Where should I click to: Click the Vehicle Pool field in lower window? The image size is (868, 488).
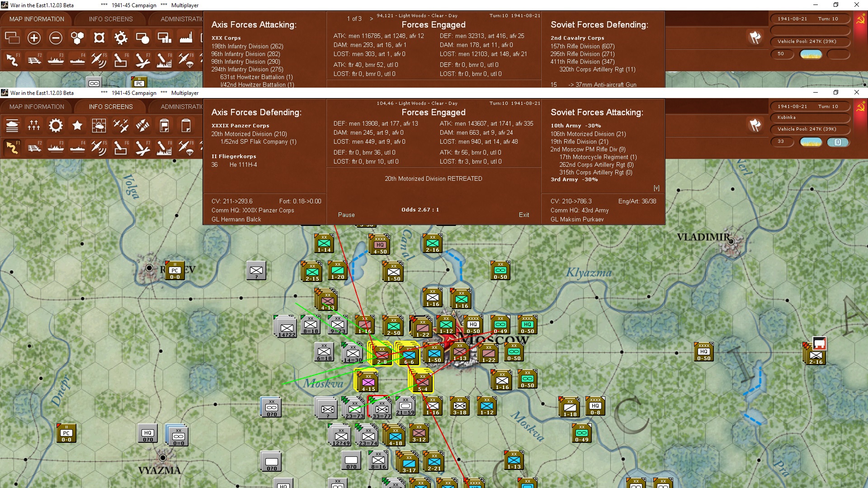pos(810,129)
